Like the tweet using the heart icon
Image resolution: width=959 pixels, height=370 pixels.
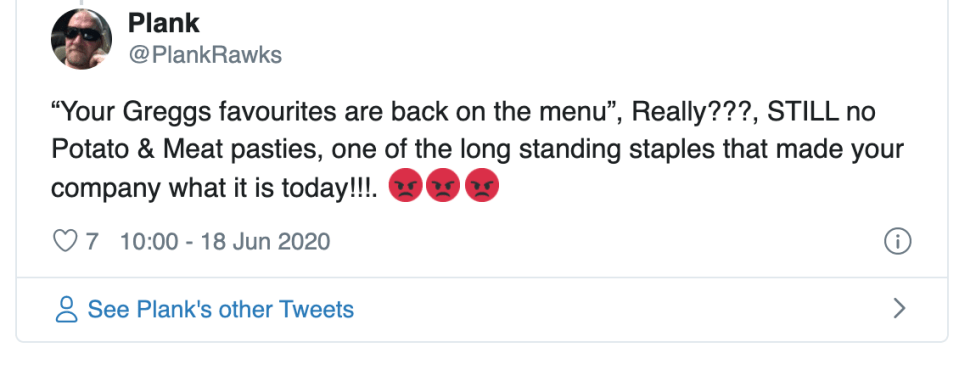[65, 241]
